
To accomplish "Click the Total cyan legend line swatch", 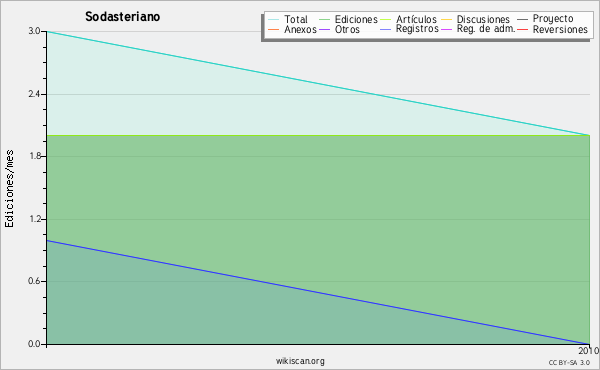I will (x=274, y=20).
